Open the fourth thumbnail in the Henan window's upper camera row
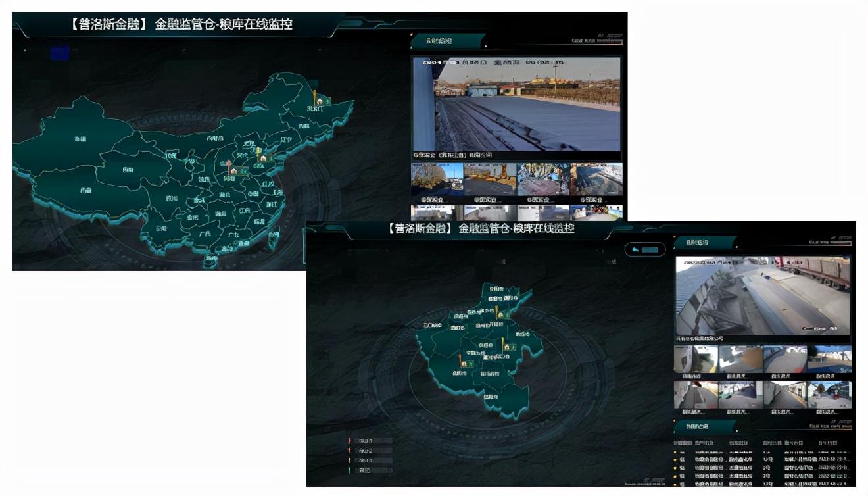Viewport: 868px width, 496px height. (830, 359)
